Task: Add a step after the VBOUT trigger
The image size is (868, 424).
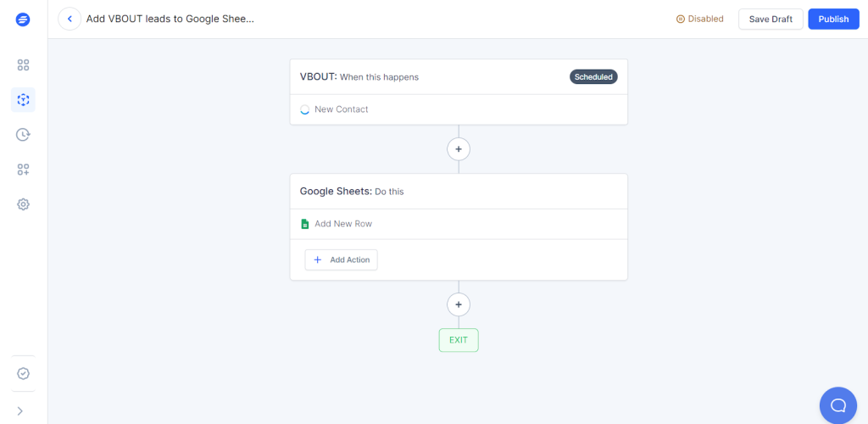Action: click(x=459, y=149)
